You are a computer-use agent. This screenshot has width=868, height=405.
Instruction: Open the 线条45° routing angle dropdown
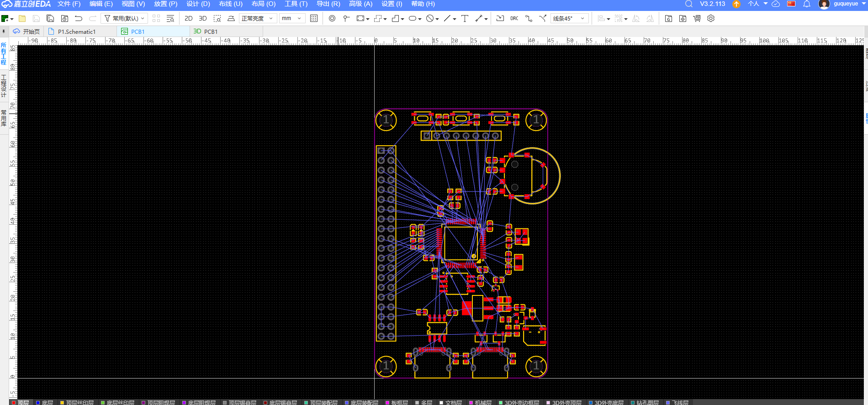(569, 19)
